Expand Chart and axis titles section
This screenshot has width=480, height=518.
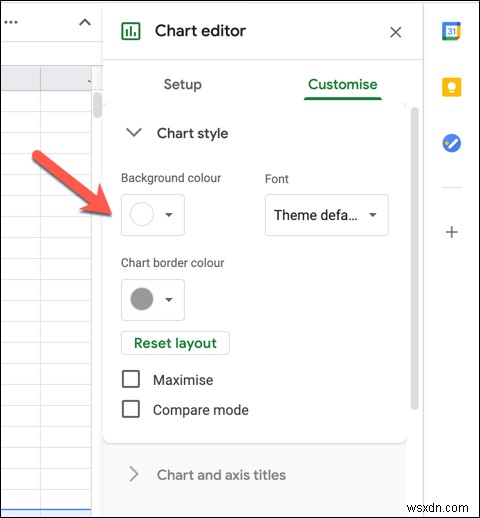134,474
